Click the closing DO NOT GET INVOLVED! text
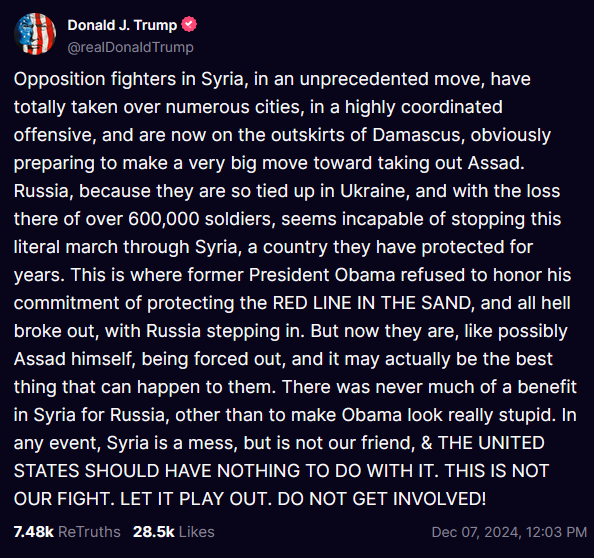The image size is (594, 558). coord(381,499)
